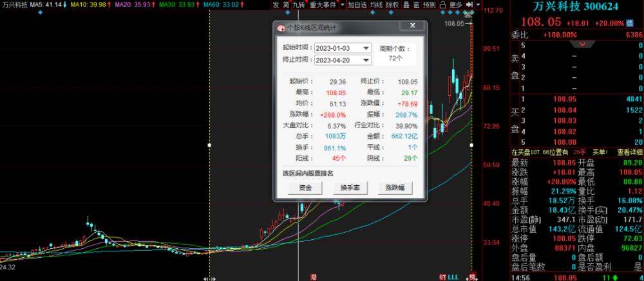Click the blue 债 bond badge
Screen dimensions: 644x281
click(x=630, y=23)
